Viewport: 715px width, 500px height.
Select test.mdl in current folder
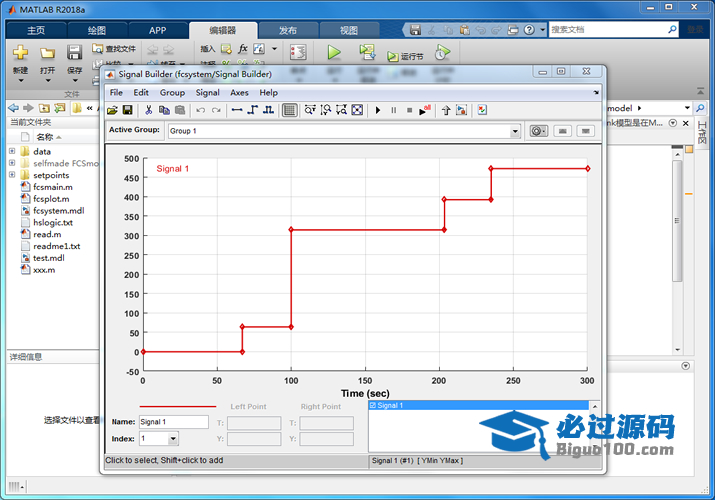pos(49,258)
